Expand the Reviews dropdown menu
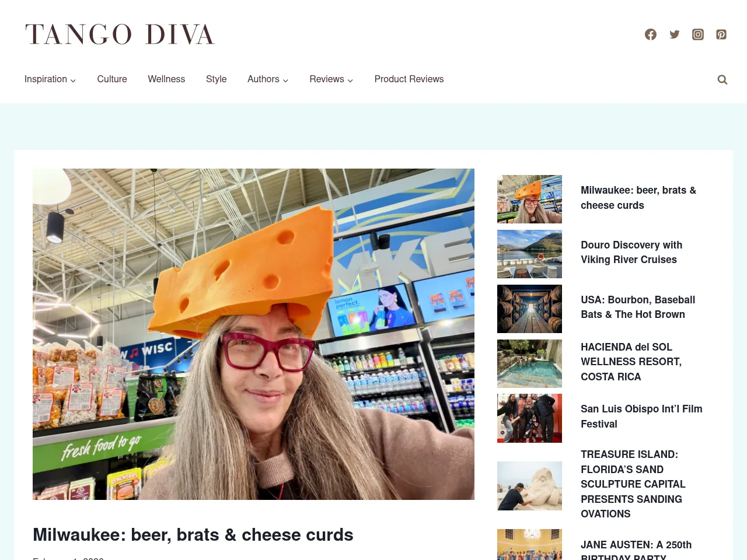This screenshot has height=560, width=747. point(331,79)
